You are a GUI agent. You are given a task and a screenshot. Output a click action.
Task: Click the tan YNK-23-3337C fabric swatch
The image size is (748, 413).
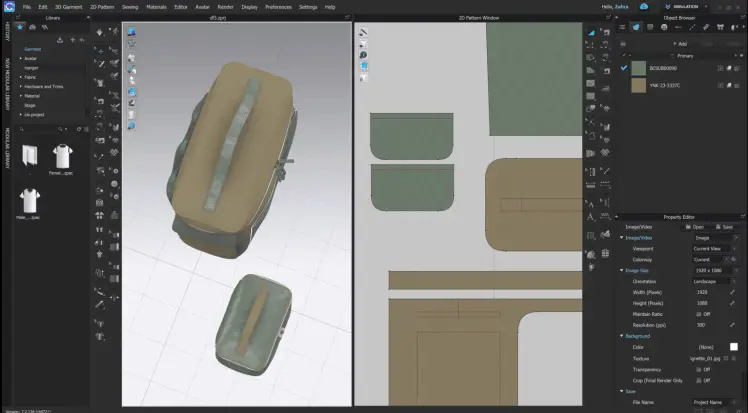click(x=639, y=85)
